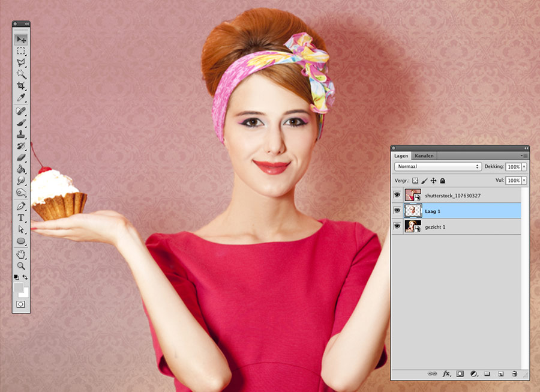The image size is (540, 392).
Task: Reset to default foreground/background colors
Action: point(16,277)
